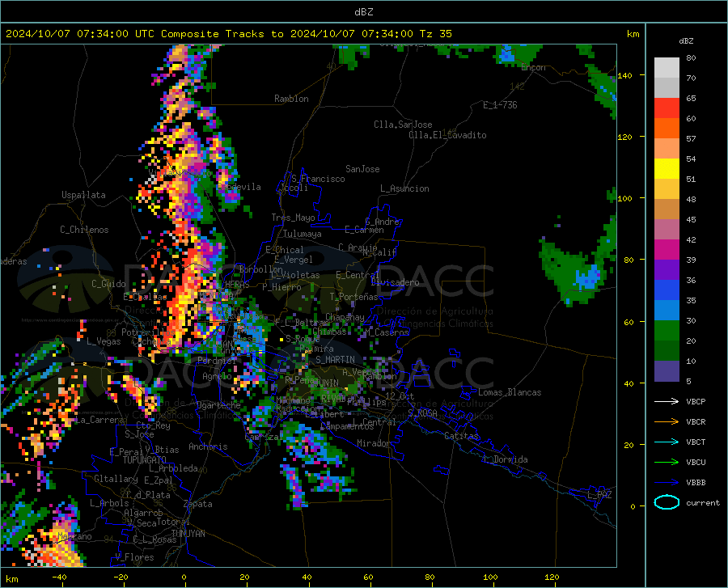
Task: Click the 'Gltallary' place label
Action: click(x=116, y=479)
